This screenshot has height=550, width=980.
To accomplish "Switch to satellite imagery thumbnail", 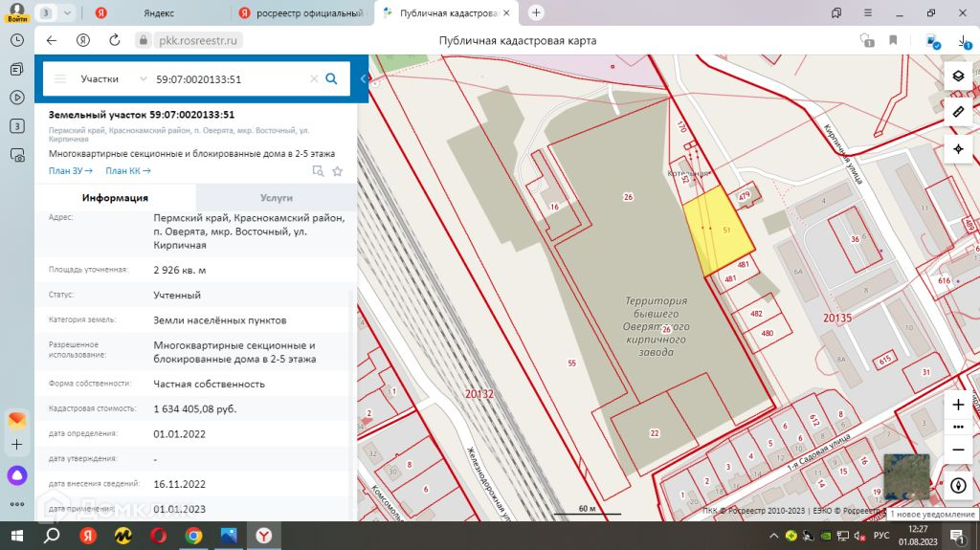I will pyautogui.click(x=905, y=475).
